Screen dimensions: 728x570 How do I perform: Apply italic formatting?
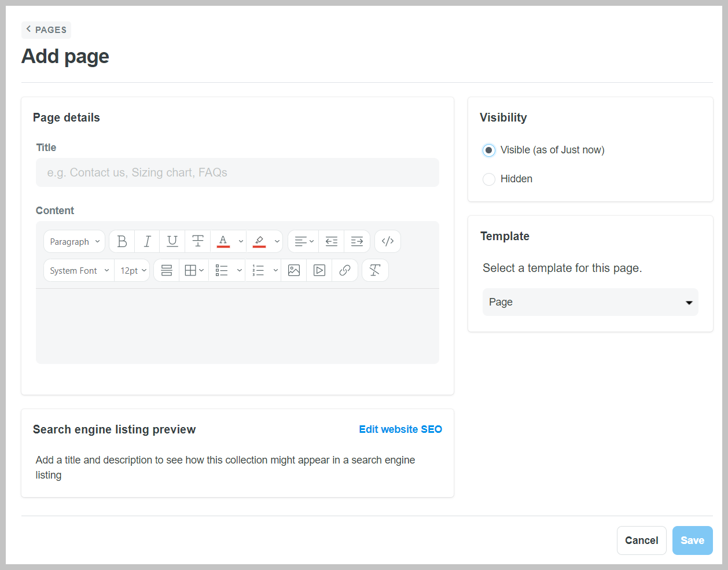pos(147,241)
